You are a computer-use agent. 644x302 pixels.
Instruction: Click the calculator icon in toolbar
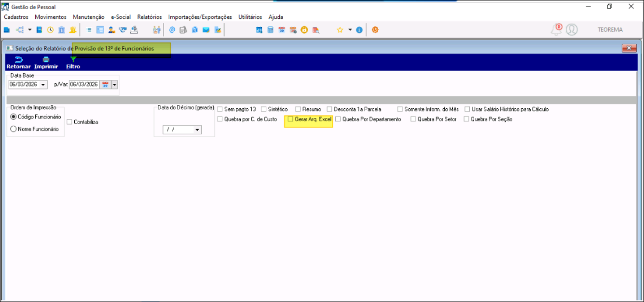(270, 30)
